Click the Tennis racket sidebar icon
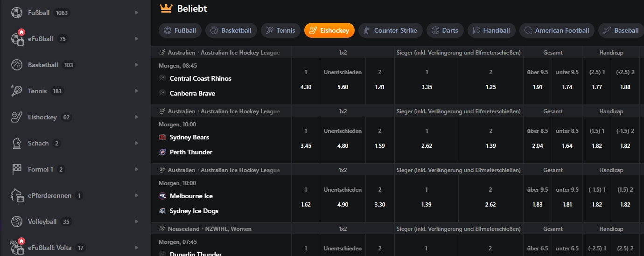Image resolution: width=644 pixels, height=256 pixels. click(17, 91)
